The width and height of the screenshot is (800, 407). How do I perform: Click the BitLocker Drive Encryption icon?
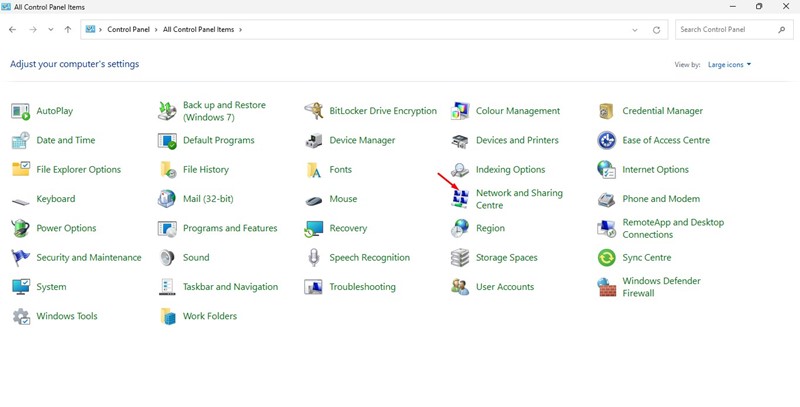[314, 111]
